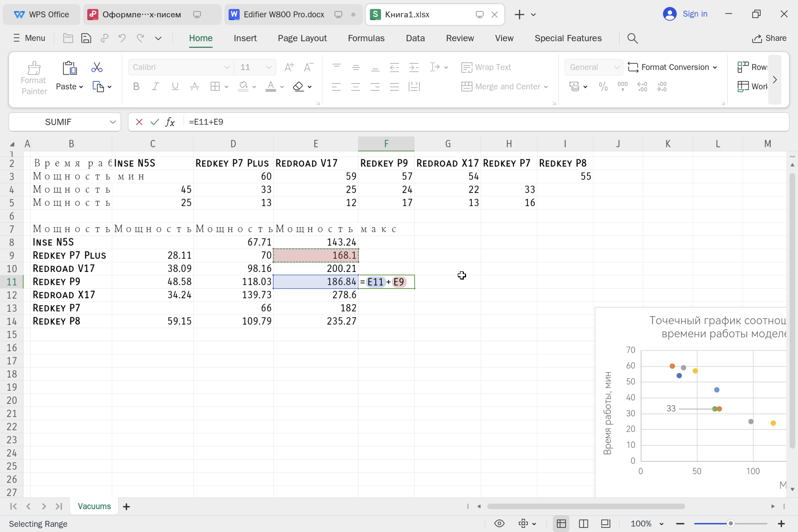Expand the ribbon with right arrow

(x=775, y=80)
